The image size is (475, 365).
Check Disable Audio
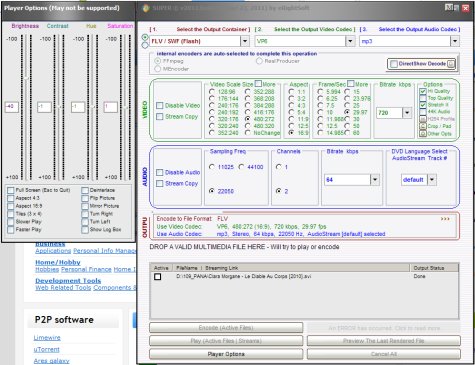click(x=160, y=172)
